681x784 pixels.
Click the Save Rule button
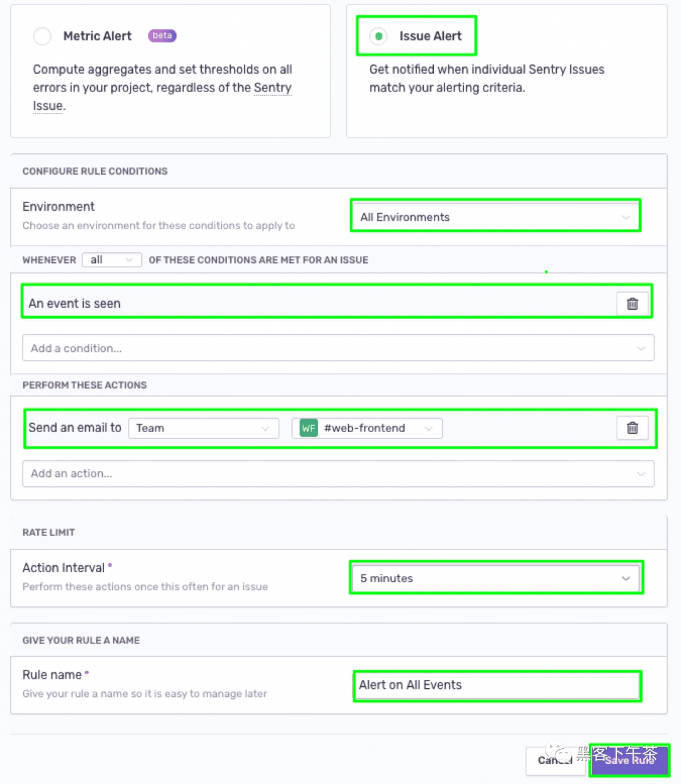[x=629, y=760]
